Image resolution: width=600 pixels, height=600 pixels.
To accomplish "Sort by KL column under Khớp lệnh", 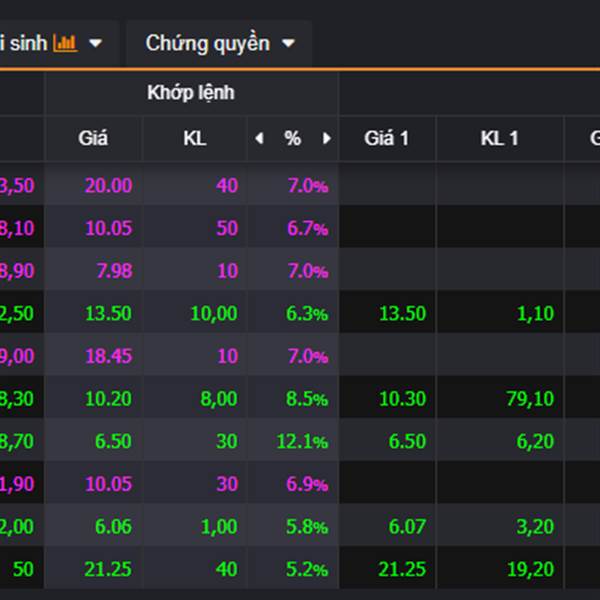I will point(195,139).
